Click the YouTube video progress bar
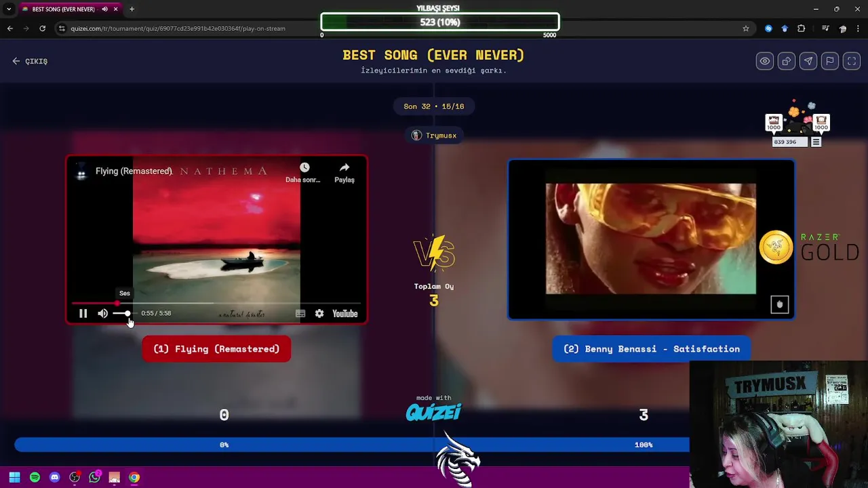868x488 pixels. tap(216, 303)
